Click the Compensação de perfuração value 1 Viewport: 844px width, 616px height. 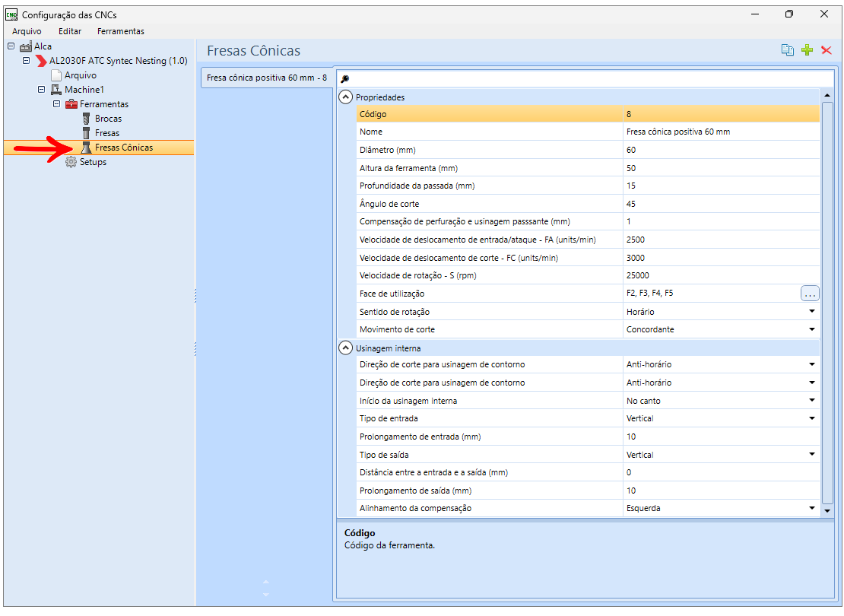pos(722,221)
